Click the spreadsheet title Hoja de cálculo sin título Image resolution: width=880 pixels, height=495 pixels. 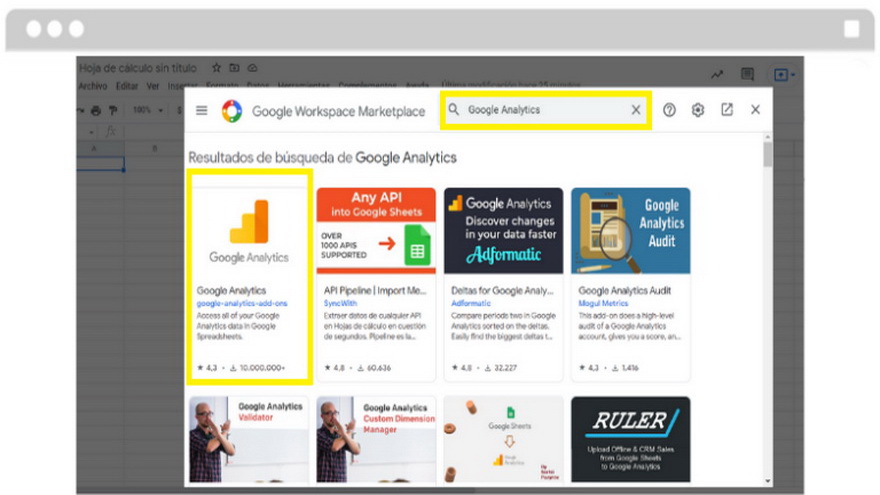pos(138,68)
